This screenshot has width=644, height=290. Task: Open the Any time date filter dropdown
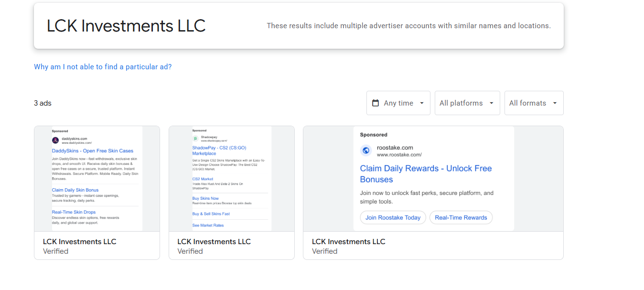click(x=398, y=103)
